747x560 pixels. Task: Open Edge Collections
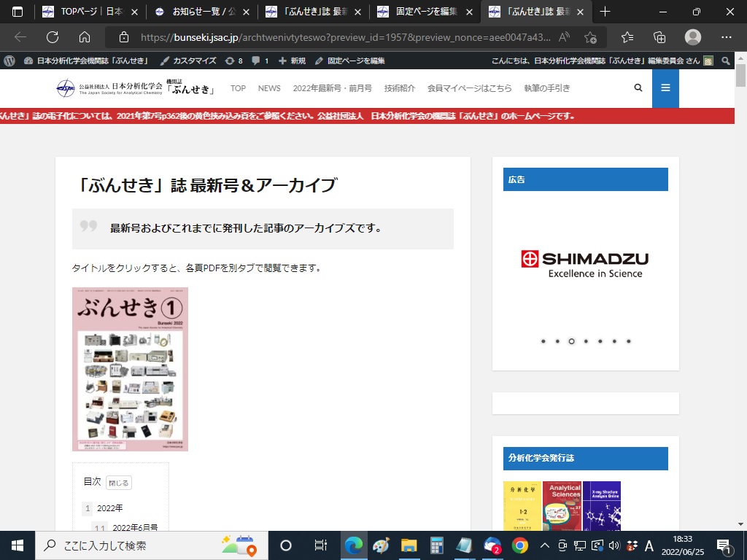(659, 37)
